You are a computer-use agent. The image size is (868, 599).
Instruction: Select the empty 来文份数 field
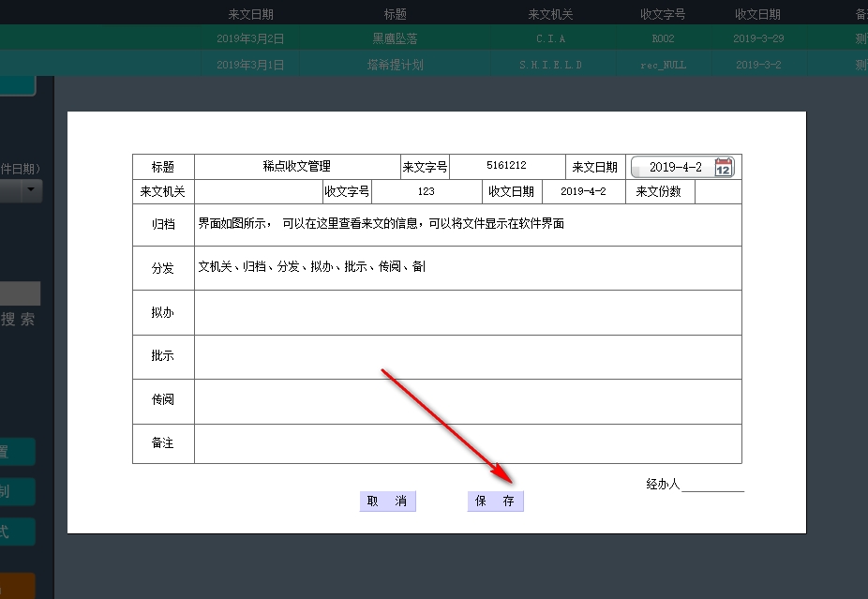717,192
